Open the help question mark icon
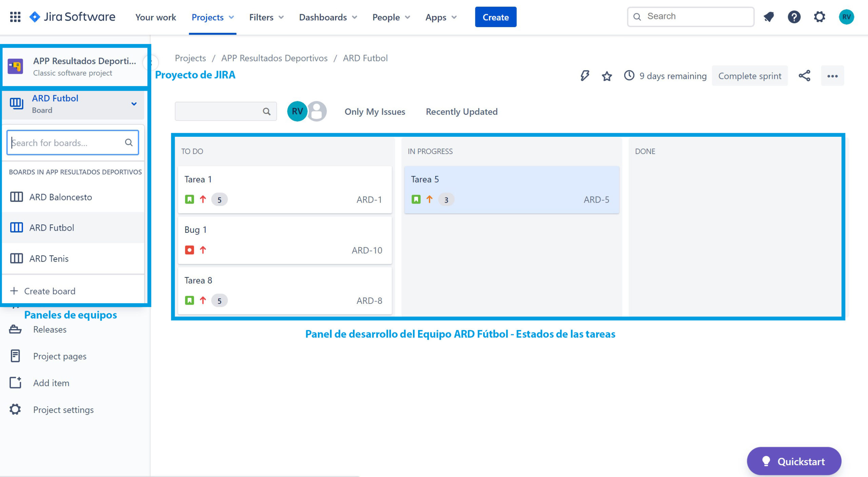Image resolution: width=868 pixels, height=477 pixels. click(x=794, y=17)
